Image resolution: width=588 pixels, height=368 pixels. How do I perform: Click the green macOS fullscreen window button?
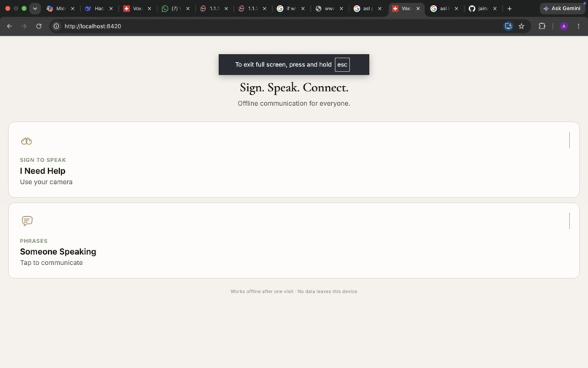click(x=24, y=8)
